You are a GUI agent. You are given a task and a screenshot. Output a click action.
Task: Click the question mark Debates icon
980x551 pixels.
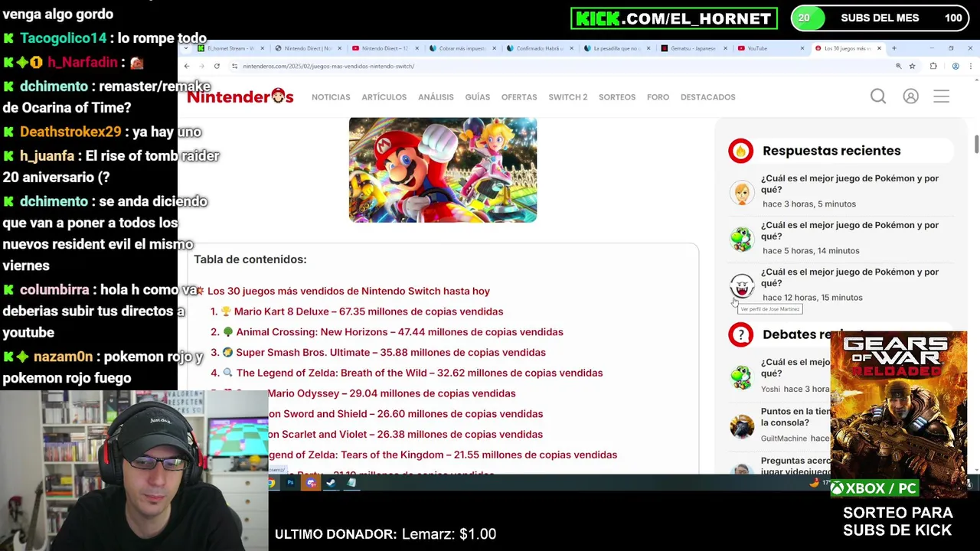coord(740,334)
